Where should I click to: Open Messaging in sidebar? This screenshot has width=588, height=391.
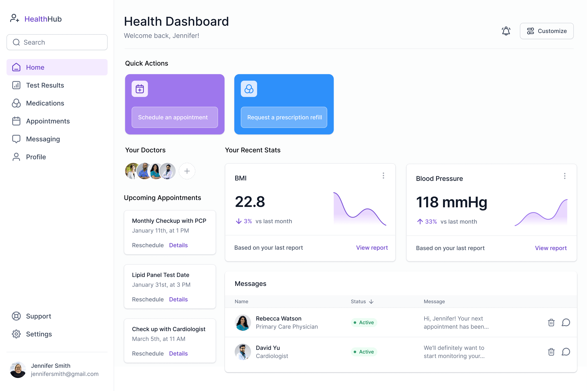pos(57,139)
